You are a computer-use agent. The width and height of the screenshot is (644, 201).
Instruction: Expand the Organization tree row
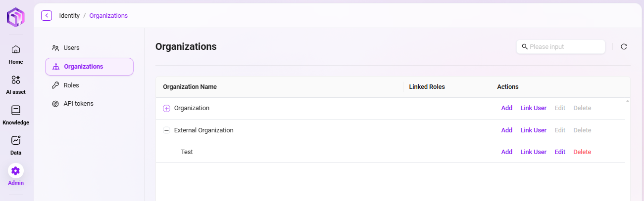(x=166, y=108)
